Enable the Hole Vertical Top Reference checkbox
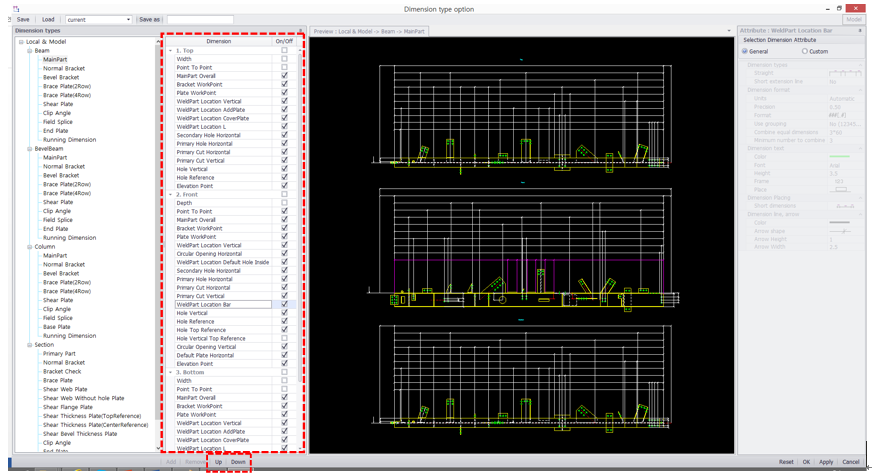The width and height of the screenshot is (872, 476). pos(284,338)
